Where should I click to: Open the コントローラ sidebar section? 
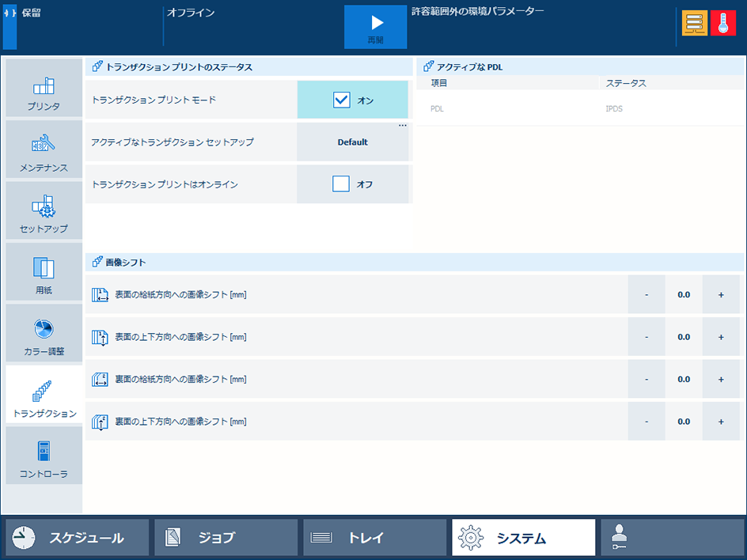[x=44, y=456]
